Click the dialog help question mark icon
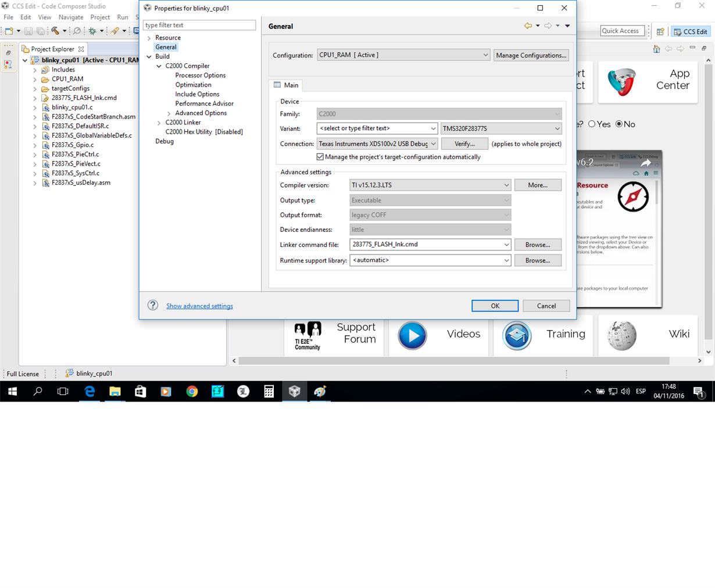The height and width of the screenshot is (588, 715). [153, 305]
